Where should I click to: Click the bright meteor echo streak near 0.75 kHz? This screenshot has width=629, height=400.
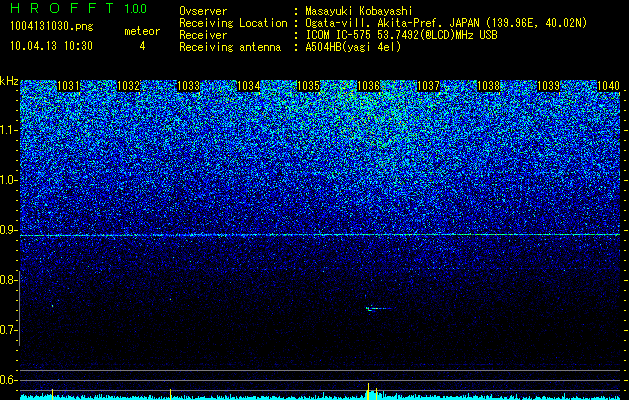coord(378,309)
